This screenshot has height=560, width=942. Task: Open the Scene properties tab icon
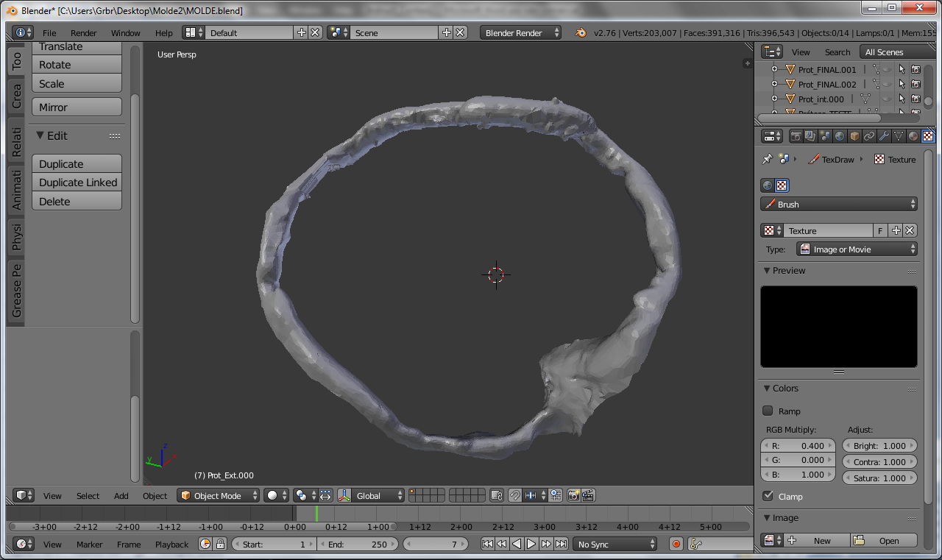pyautogui.click(x=825, y=136)
